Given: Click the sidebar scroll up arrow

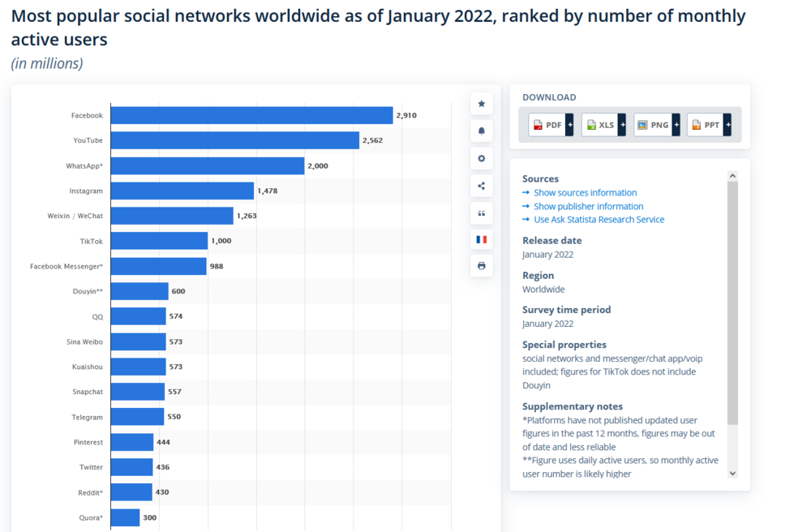Looking at the screenshot, I should point(732,175).
